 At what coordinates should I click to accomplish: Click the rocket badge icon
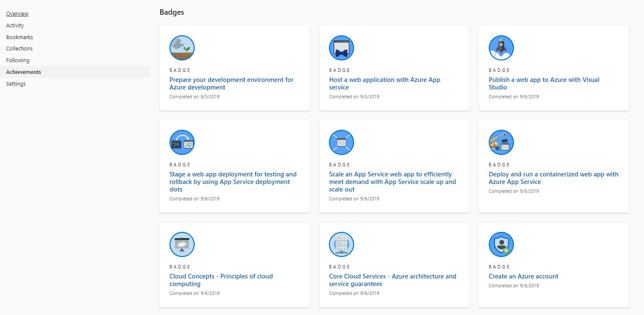click(x=501, y=48)
